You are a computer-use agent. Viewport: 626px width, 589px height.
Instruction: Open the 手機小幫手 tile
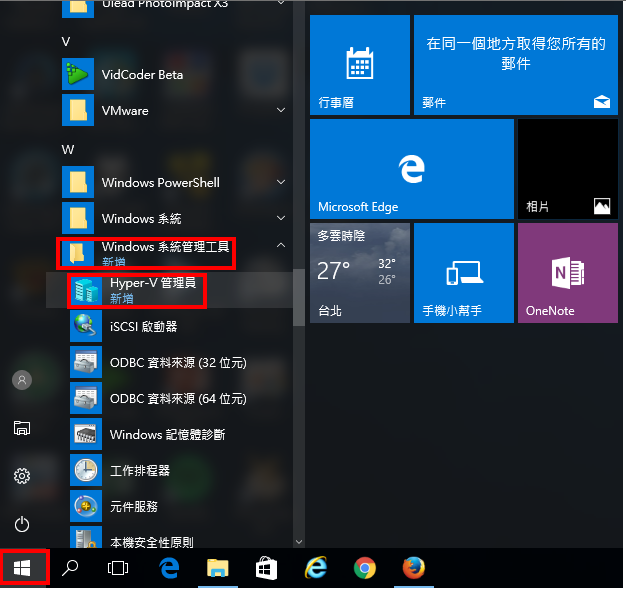(x=464, y=273)
